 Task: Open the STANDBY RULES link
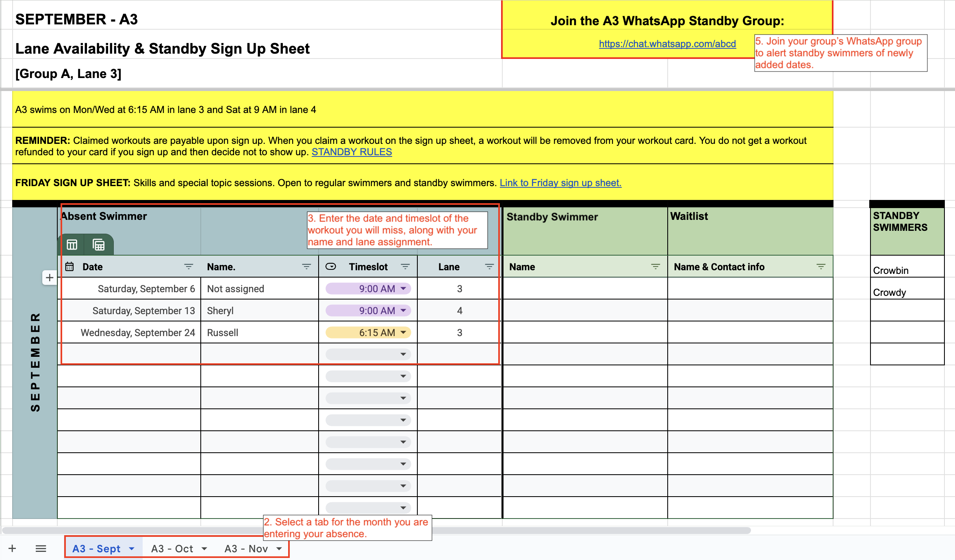tap(352, 152)
